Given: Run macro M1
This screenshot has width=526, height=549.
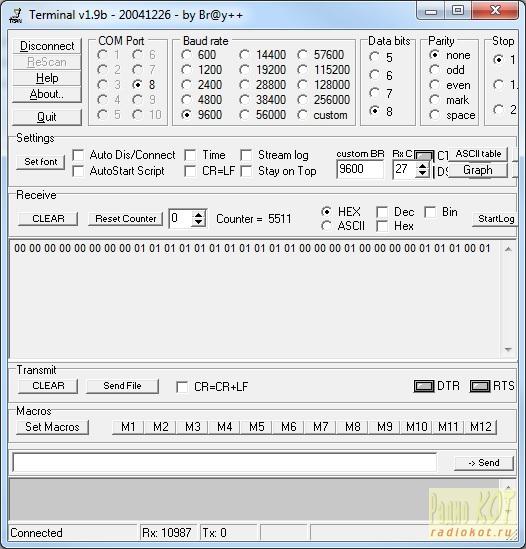Looking at the screenshot, I should pyautogui.click(x=128, y=427).
